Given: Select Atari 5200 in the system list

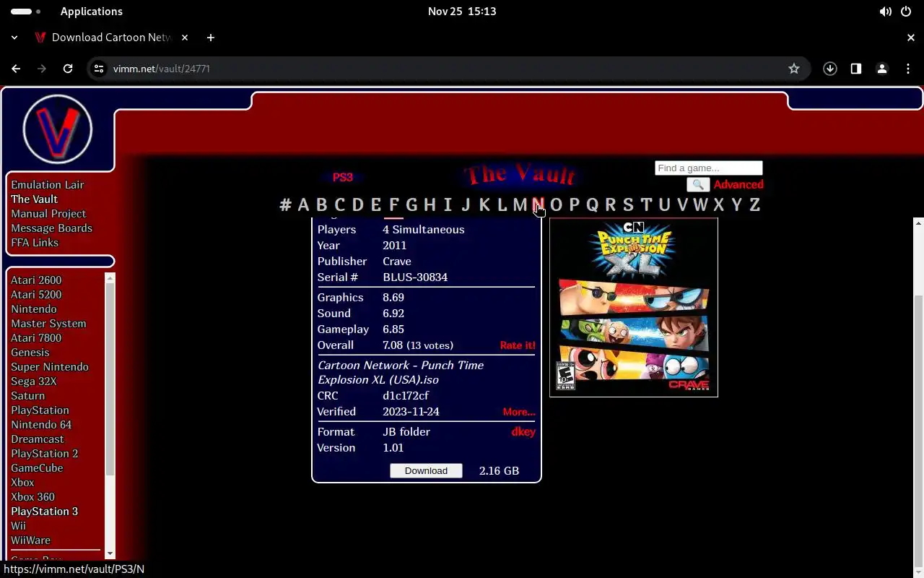Looking at the screenshot, I should (36, 295).
